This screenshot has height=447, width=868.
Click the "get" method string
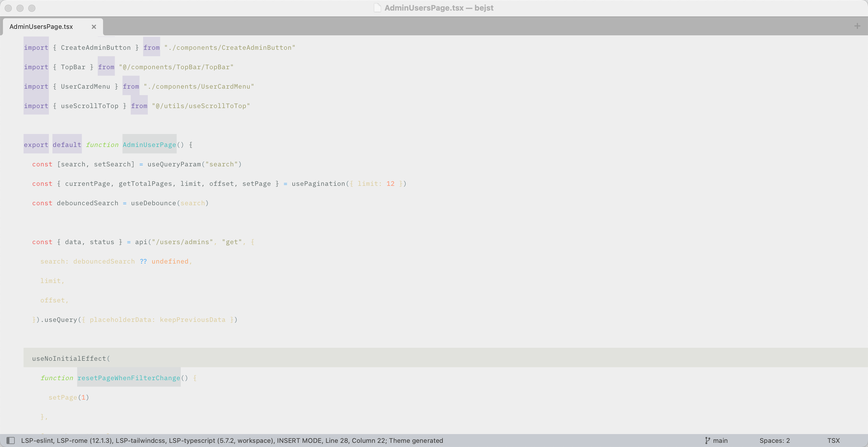(x=232, y=242)
